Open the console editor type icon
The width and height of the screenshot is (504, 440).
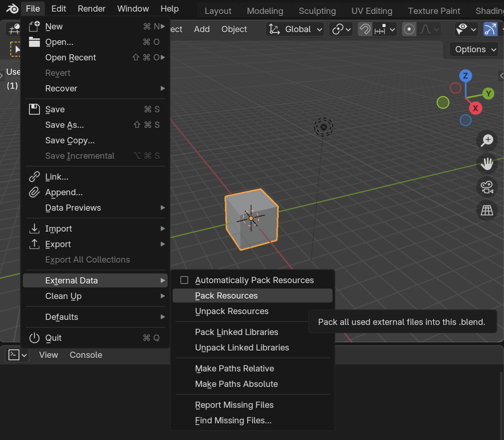pos(17,355)
